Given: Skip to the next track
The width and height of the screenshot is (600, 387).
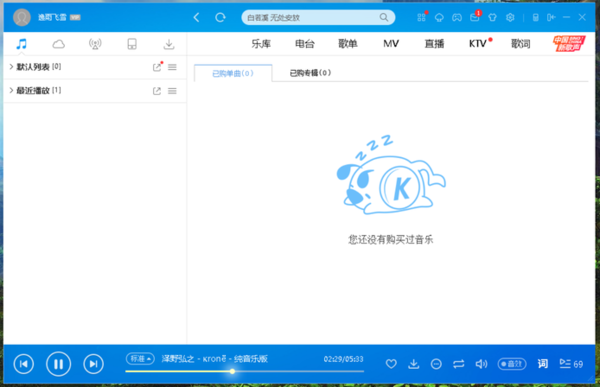Looking at the screenshot, I should [93, 364].
